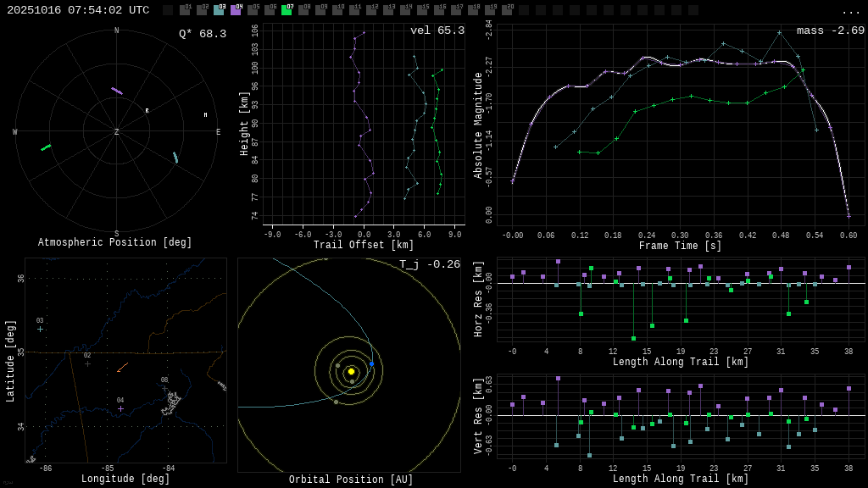The width and height of the screenshot is (868, 488).
Task: Click station 03 cross marker on map
Action: coord(40,329)
